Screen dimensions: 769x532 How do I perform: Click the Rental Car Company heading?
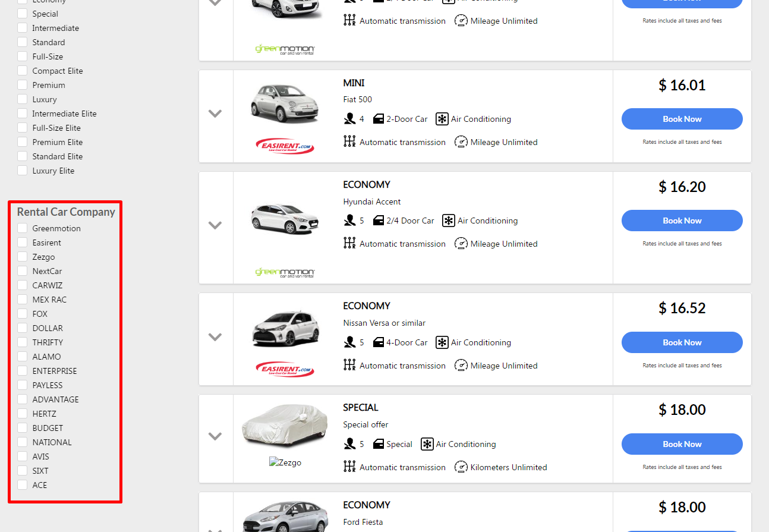(66, 212)
